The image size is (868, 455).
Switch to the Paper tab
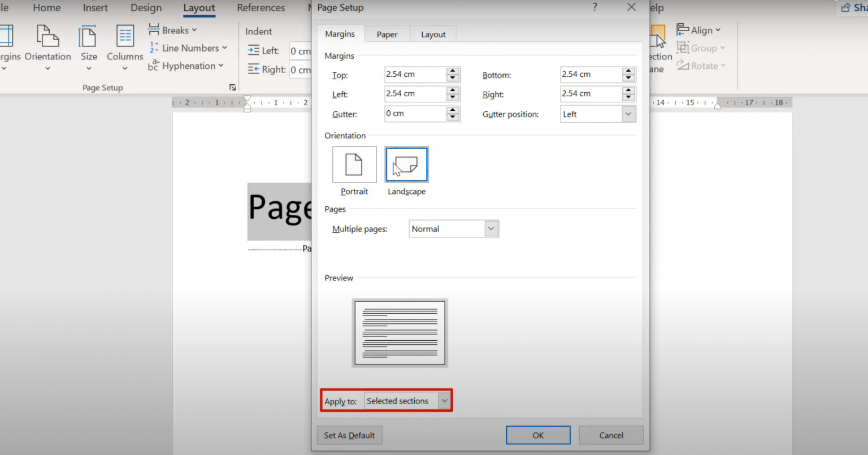[387, 34]
